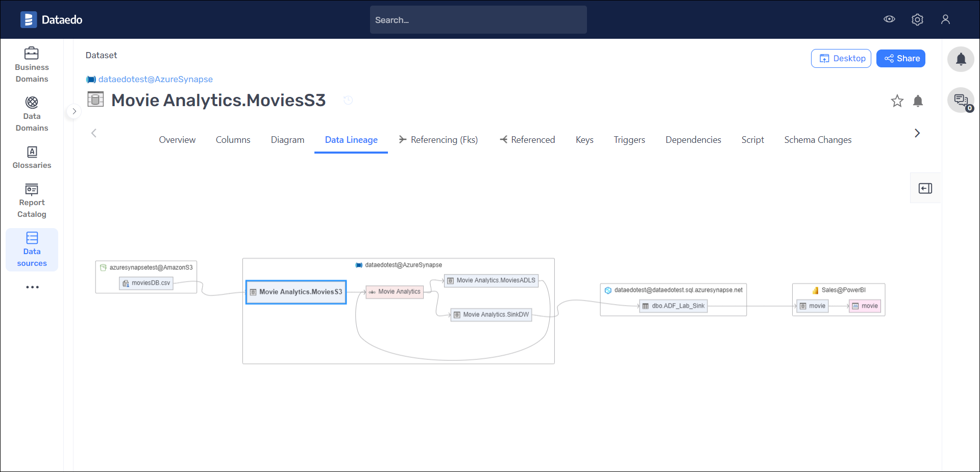Click the notifications bell in right panel
The width and height of the screenshot is (980, 472).
961,59
